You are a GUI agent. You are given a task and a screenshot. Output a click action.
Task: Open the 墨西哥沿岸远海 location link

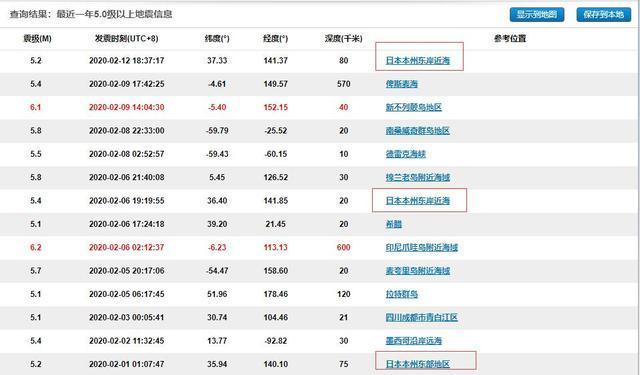[x=413, y=341]
